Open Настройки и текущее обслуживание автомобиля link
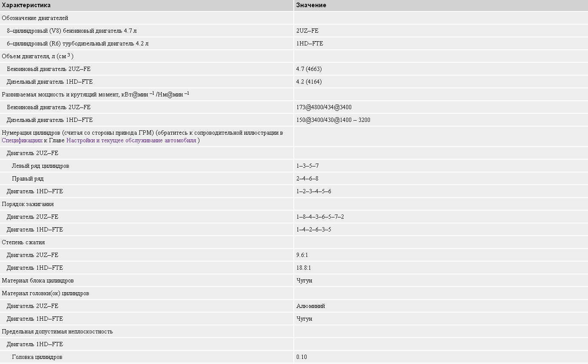Screen dimensions: 588x364 point(131,141)
